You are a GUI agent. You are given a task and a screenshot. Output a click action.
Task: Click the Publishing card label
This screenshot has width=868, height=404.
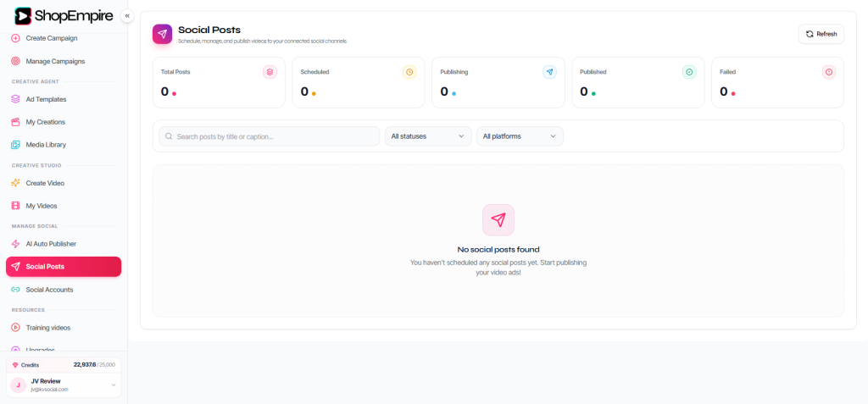454,72
